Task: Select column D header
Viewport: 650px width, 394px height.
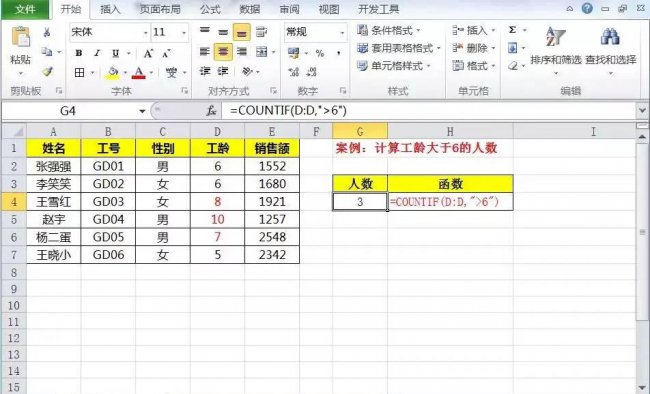Action: [217, 131]
